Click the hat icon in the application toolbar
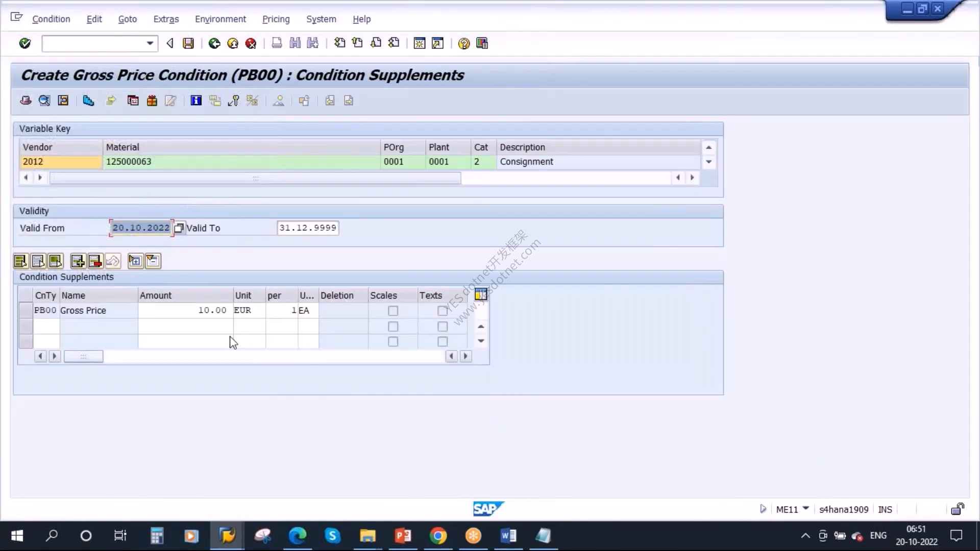This screenshot has height=551, width=980. (x=26, y=101)
